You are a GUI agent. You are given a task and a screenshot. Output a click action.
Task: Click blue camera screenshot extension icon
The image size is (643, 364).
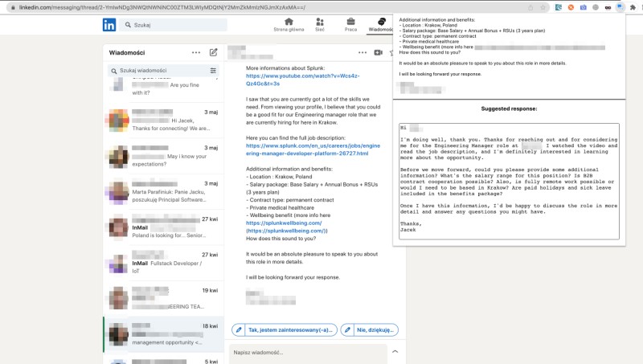[584, 7]
